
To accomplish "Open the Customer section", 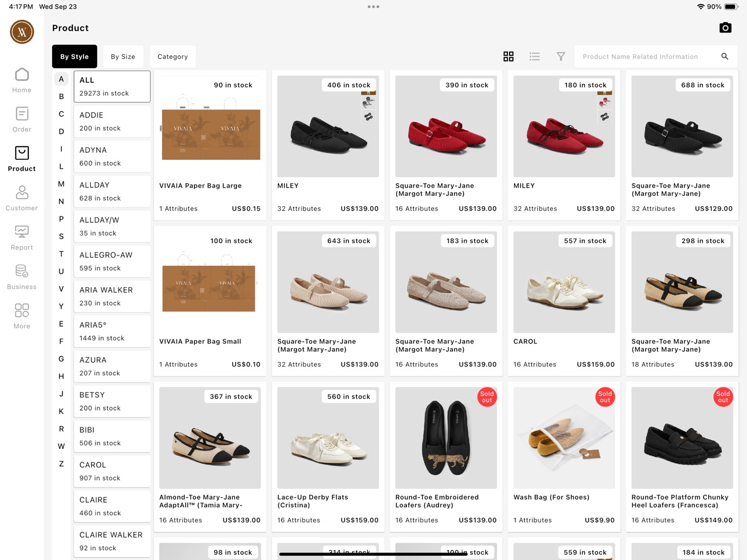I will coord(22,199).
